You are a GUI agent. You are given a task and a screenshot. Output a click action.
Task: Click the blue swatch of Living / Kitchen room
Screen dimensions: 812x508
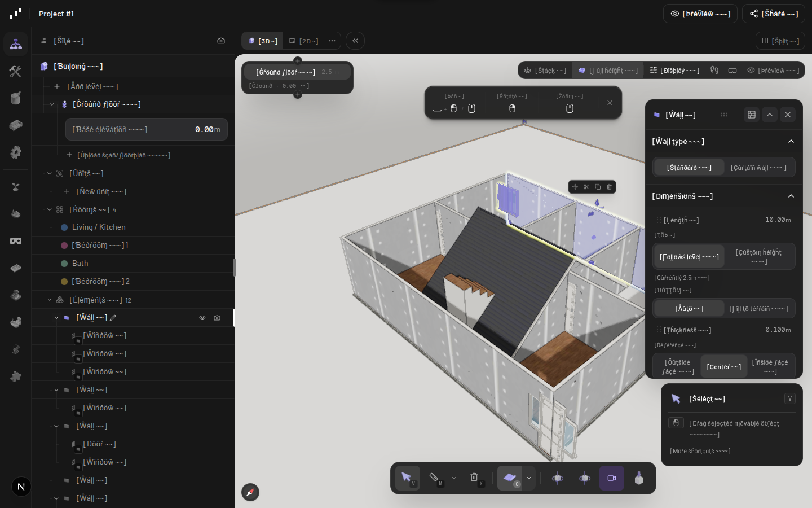click(x=64, y=227)
